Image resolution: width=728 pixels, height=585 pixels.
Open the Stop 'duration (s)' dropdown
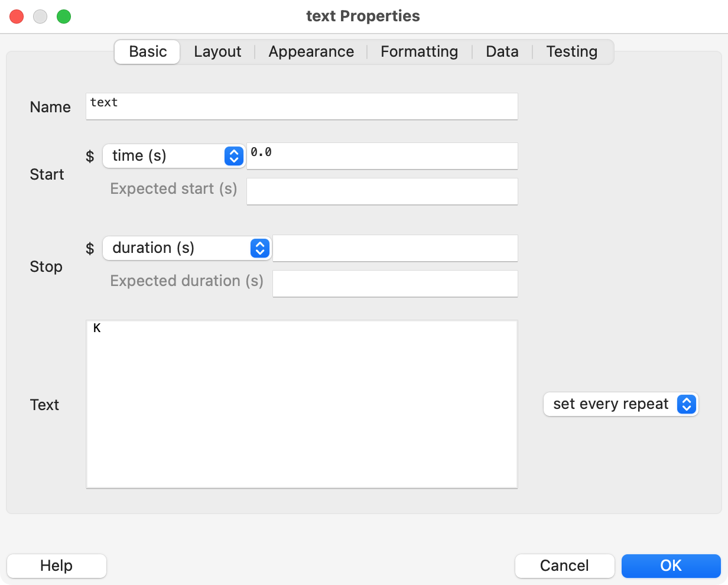187,248
